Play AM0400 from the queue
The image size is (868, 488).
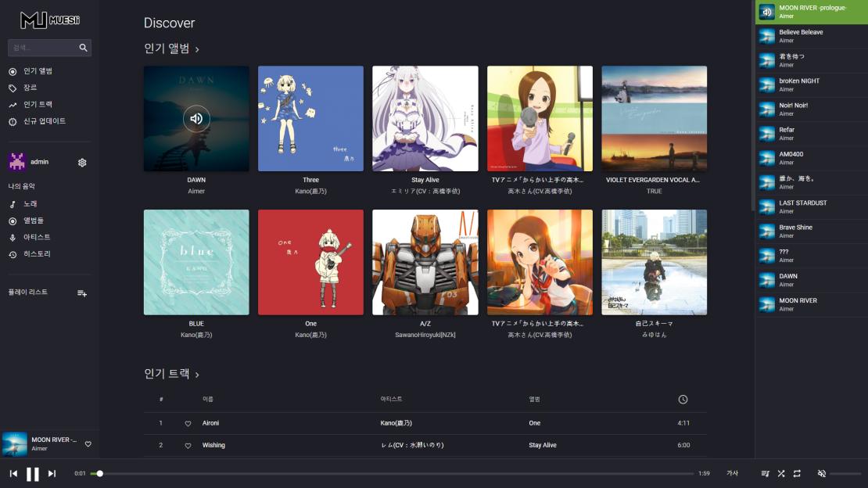(812, 158)
